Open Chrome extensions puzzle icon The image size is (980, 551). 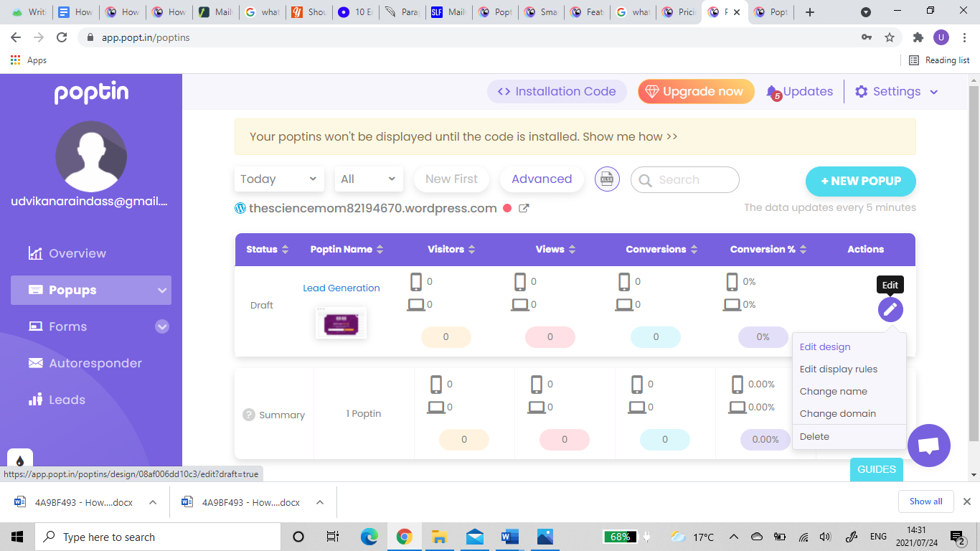918,37
